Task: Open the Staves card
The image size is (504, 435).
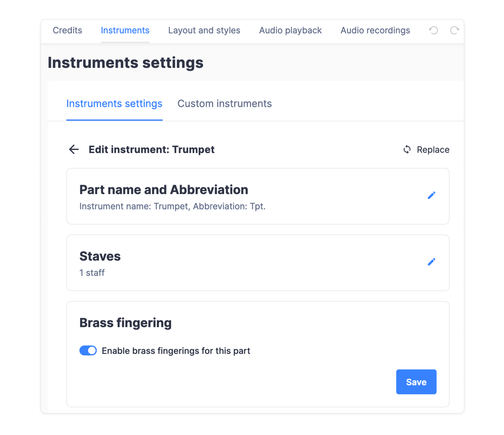Action: coord(258,263)
